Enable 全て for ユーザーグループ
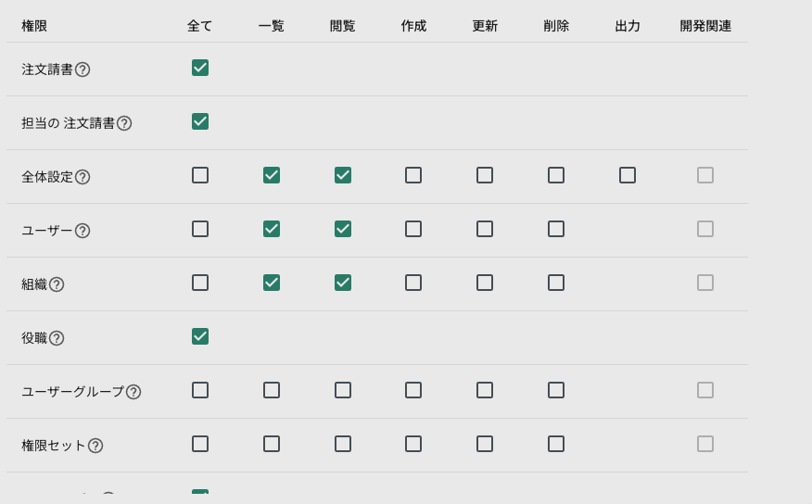Image resolution: width=812 pixels, height=504 pixels. (200, 390)
